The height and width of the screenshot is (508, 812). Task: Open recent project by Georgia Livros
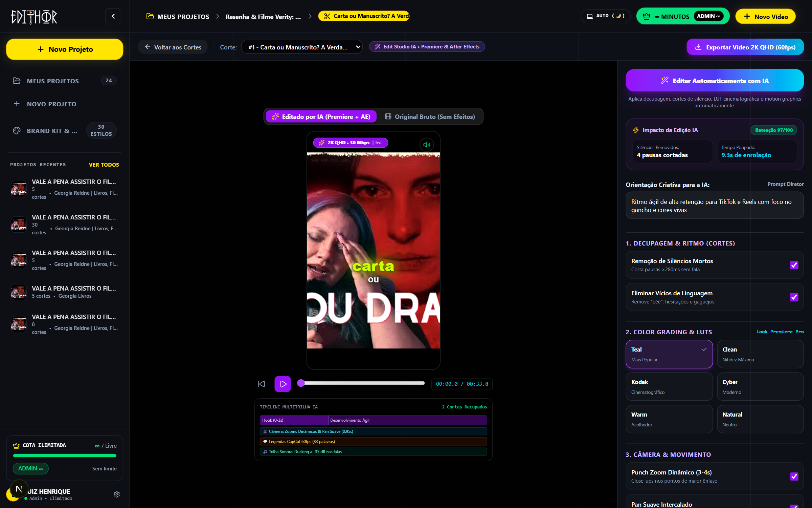[64, 292]
